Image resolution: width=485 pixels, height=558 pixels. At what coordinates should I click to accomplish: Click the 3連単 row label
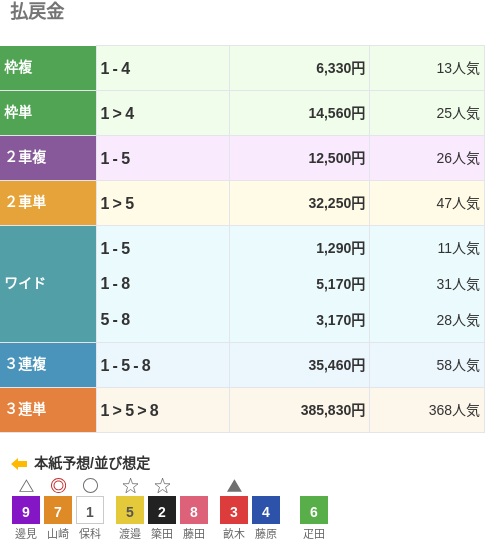[x=48, y=410]
